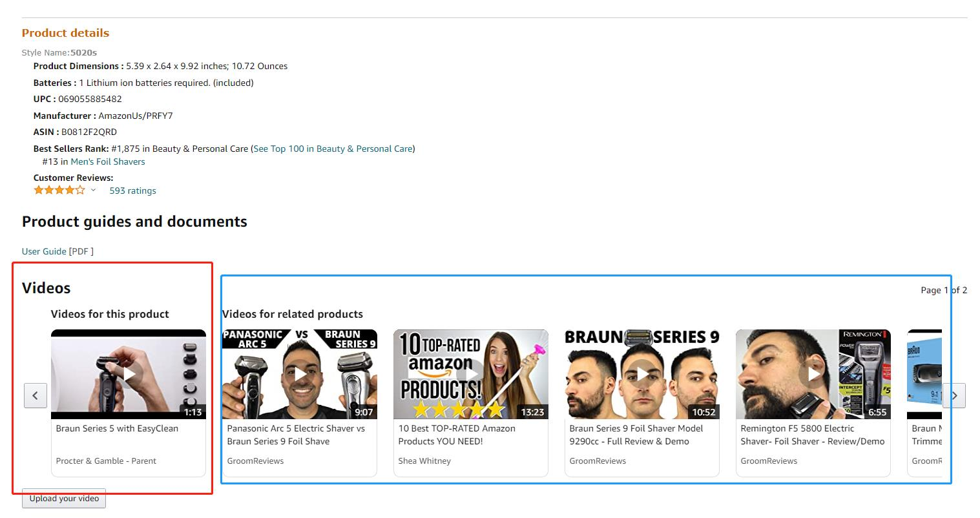Screen dimensions: 980x518
Task: Open 10 Best TOP-RATED Amazon Products title
Action: pyautogui.click(x=457, y=435)
